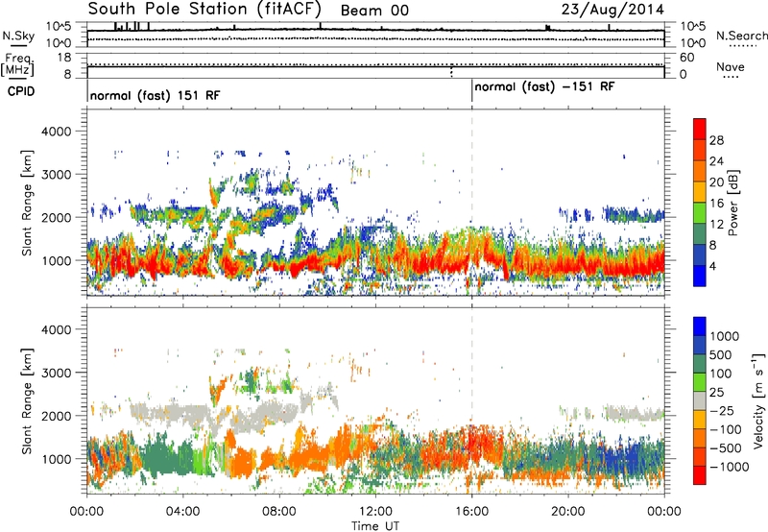
Task: Click the '3000' tick on velocity panel
Action: pos(56,373)
